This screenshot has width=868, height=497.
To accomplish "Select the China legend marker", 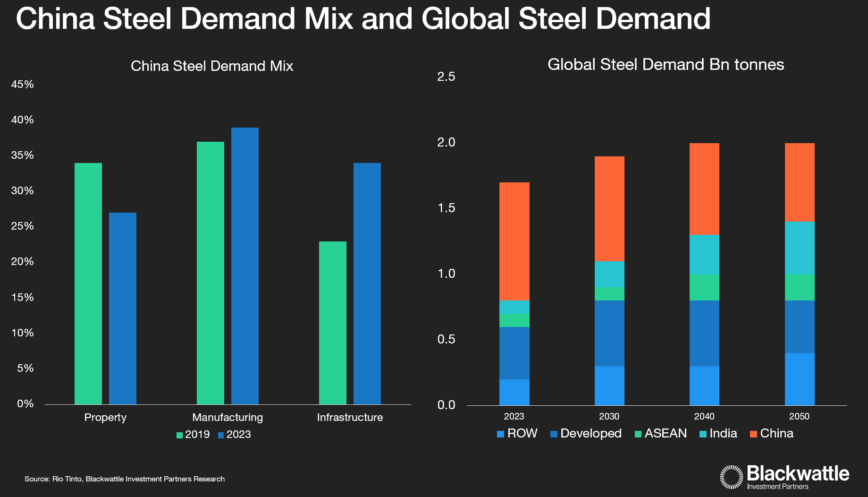I will coord(753,434).
